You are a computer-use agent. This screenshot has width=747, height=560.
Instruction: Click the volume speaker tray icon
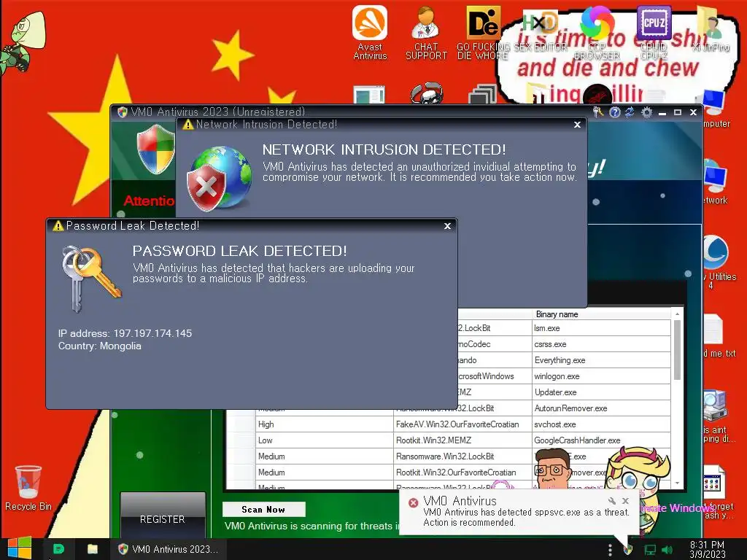pyautogui.click(x=667, y=550)
